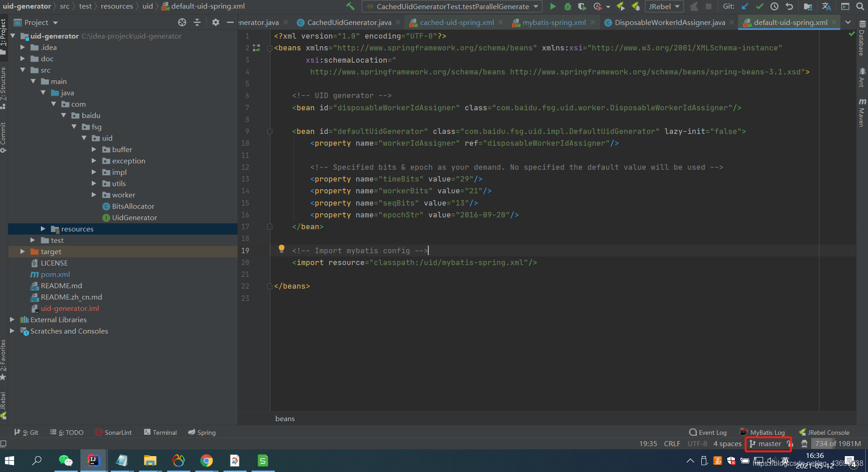The height and width of the screenshot is (472, 868).
Task: Run with JRebel rocket icon
Action: tap(620, 6)
